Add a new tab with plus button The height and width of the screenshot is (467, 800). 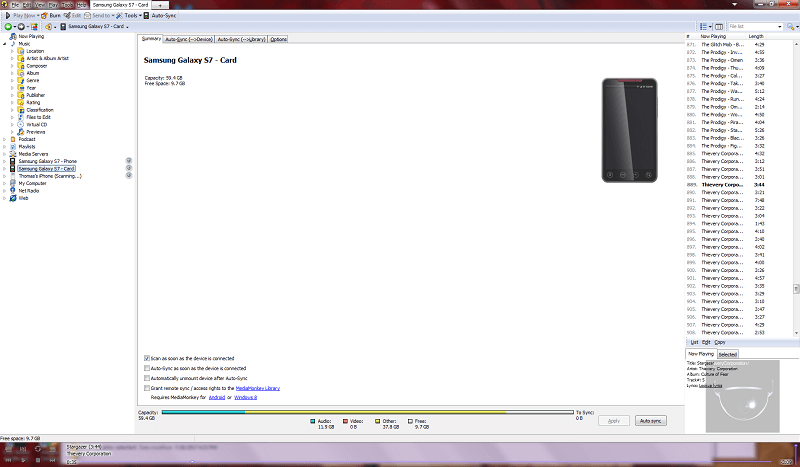160,5
